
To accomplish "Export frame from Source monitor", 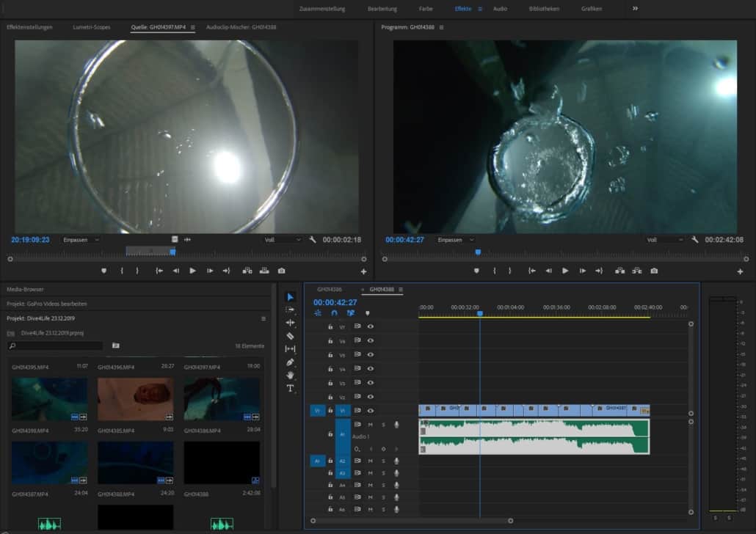I will (282, 271).
